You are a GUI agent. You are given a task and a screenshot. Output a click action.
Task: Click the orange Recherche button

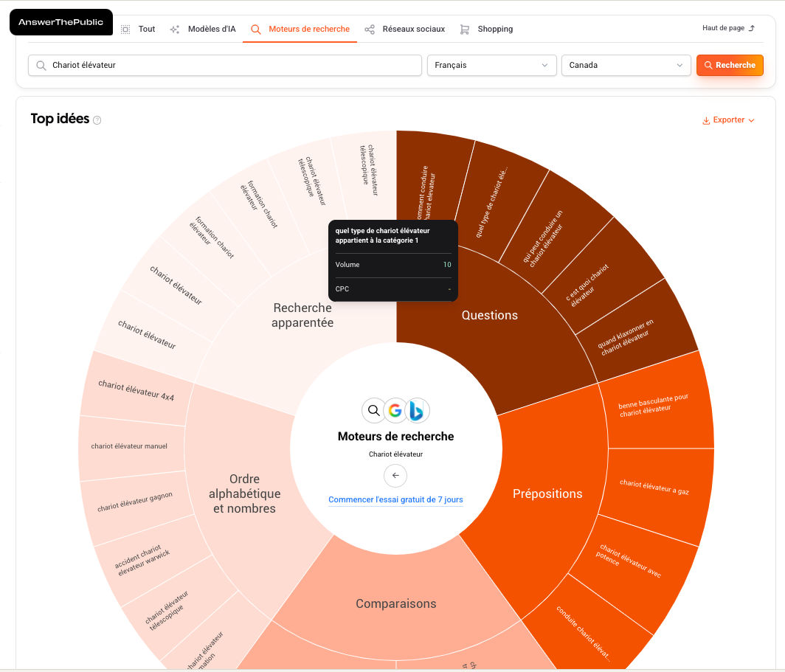[730, 65]
